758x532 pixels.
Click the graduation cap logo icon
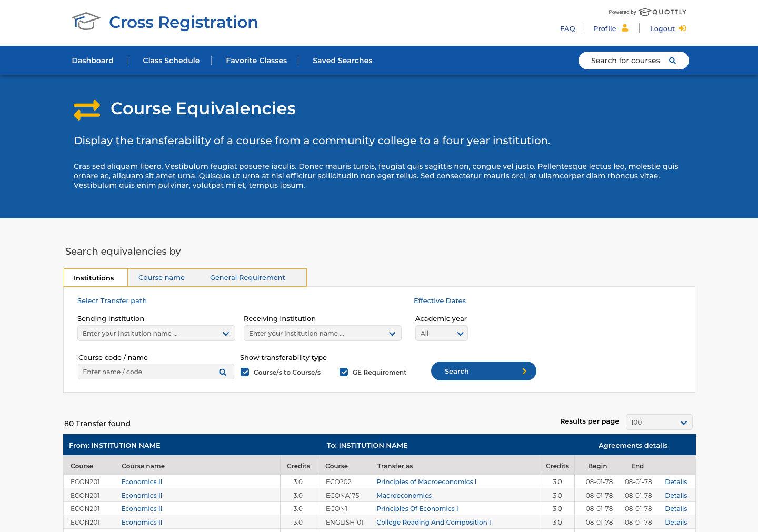coord(86,21)
